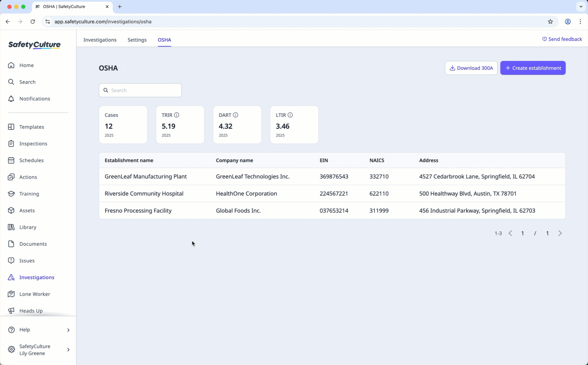Click the SafetyCulture logo

point(34,45)
